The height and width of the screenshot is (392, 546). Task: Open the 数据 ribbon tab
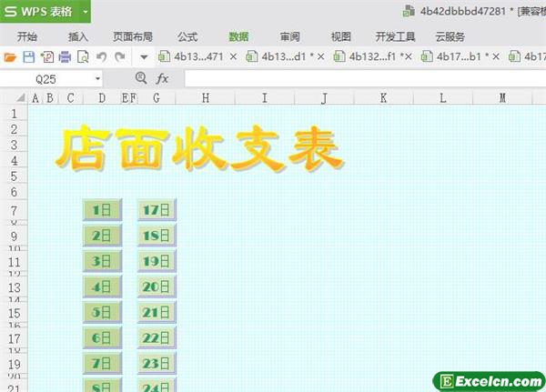(x=239, y=36)
